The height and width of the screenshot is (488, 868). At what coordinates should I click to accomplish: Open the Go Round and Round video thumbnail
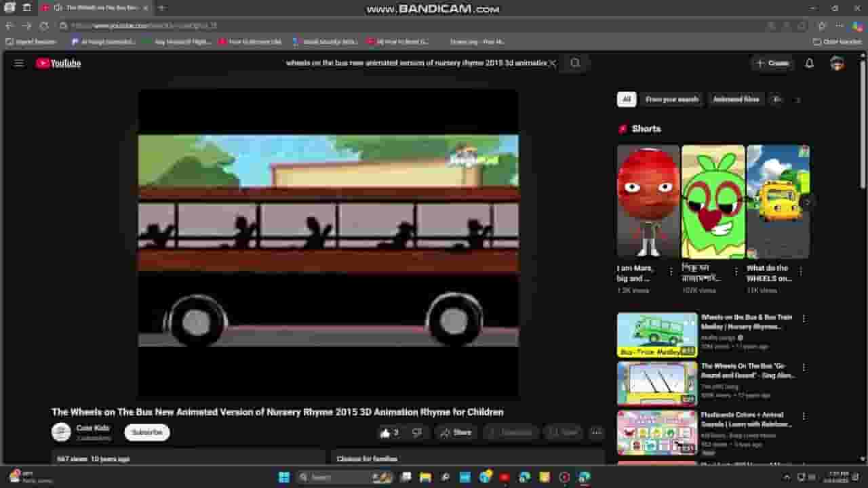pyautogui.click(x=657, y=384)
